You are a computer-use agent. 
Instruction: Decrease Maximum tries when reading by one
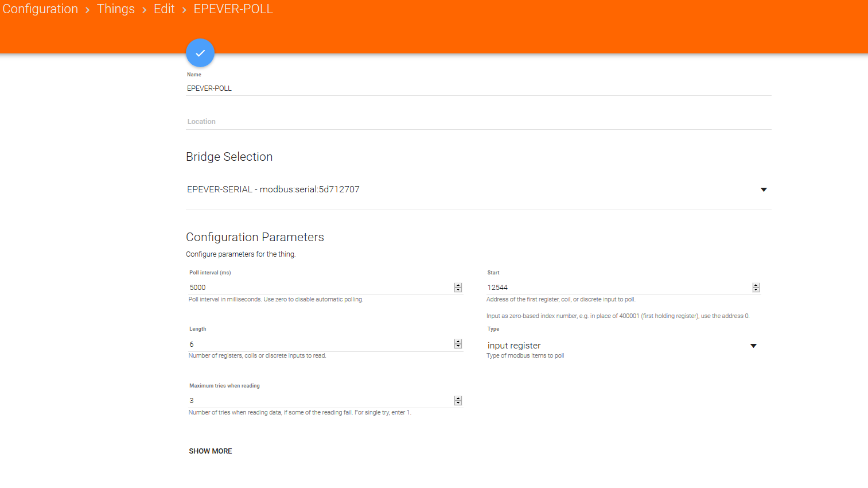pyautogui.click(x=458, y=403)
